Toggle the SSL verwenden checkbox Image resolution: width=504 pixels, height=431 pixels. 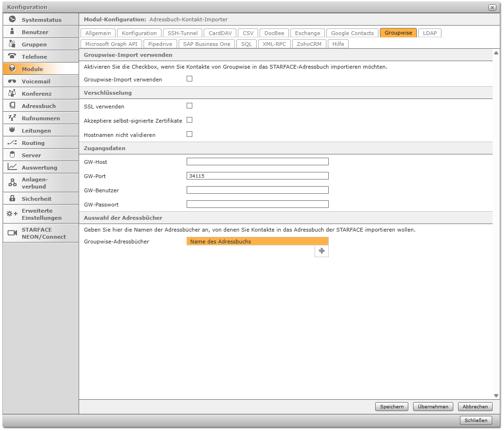(189, 106)
